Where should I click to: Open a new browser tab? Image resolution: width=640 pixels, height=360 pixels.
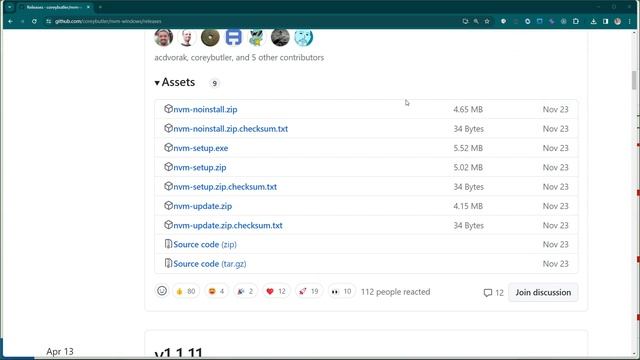[x=100, y=7]
